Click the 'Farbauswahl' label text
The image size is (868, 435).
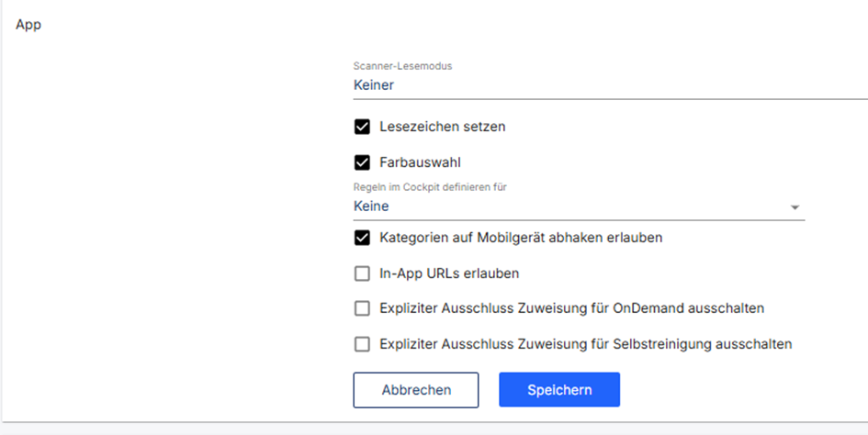(x=420, y=162)
